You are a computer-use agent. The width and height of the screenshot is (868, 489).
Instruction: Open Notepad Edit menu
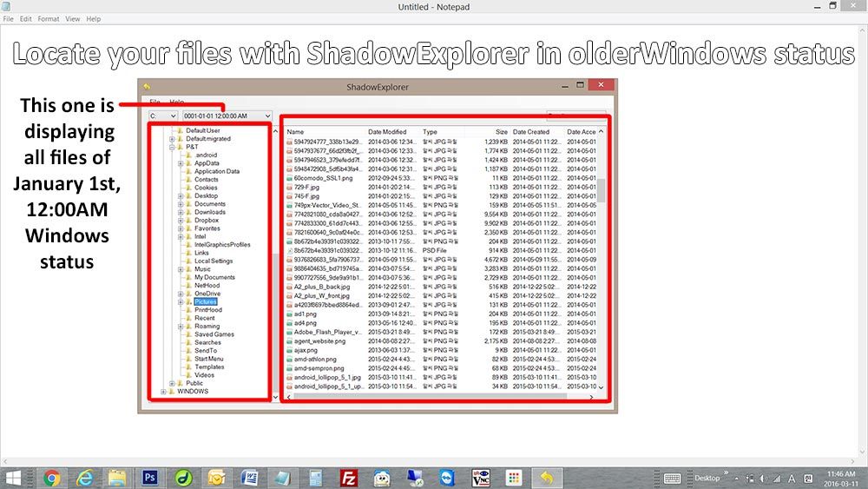(26, 19)
